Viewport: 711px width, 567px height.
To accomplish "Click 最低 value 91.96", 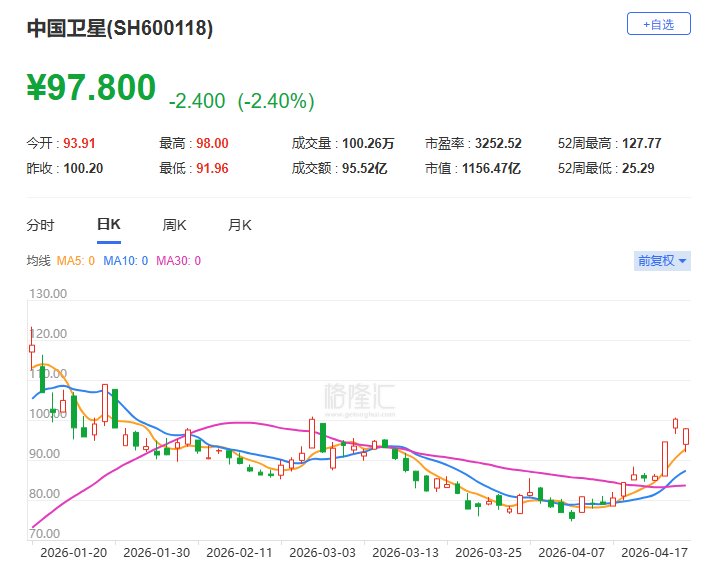I will click(x=212, y=169).
